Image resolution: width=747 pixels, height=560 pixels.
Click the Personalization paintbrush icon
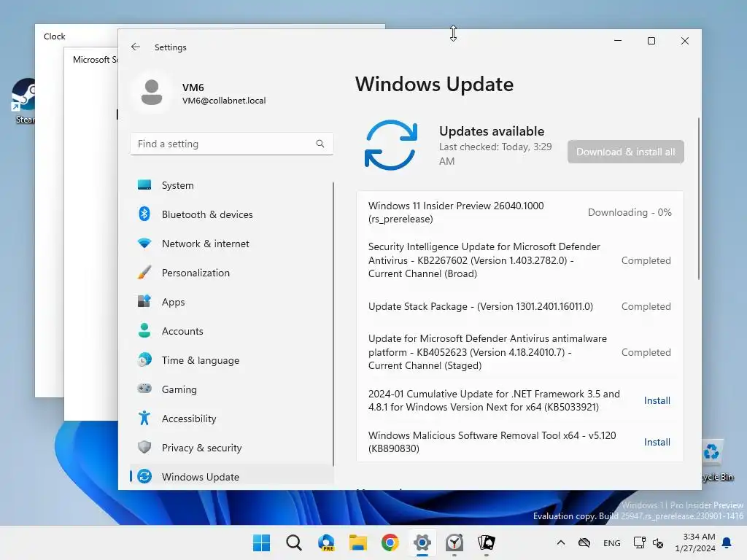pyautogui.click(x=144, y=273)
